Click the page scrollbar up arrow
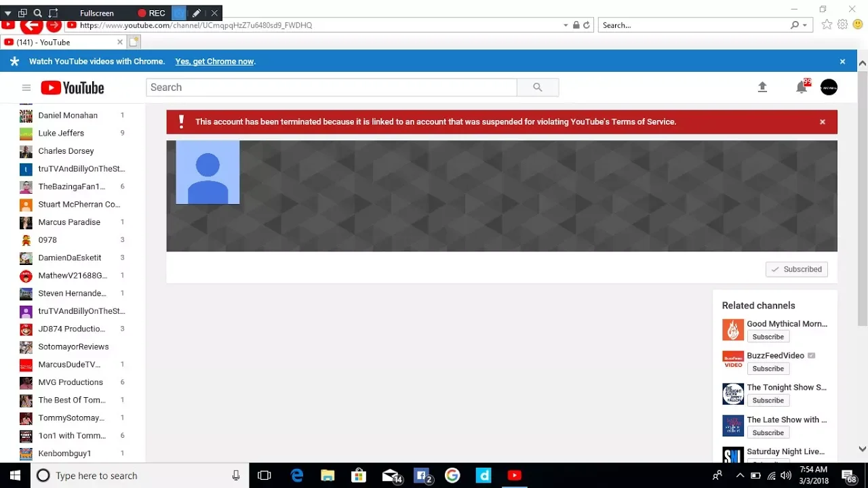 click(863, 62)
